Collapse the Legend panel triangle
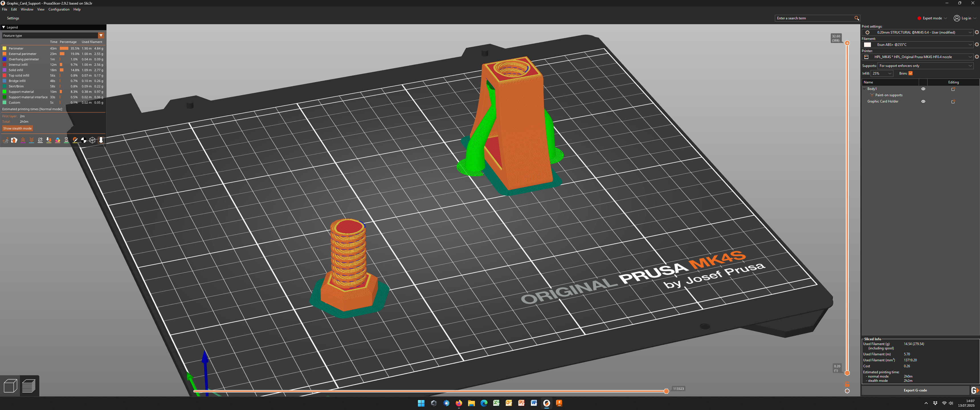 [x=3, y=27]
